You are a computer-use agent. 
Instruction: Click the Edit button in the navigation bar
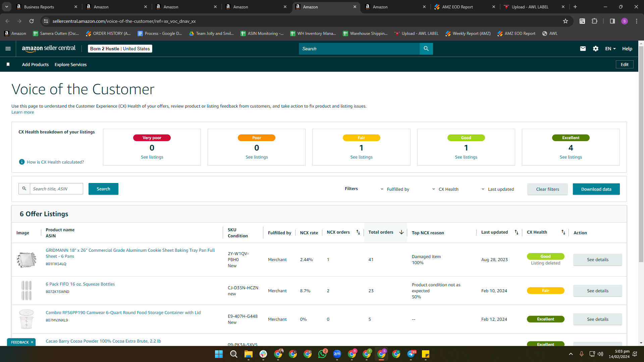click(x=625, y=64)
